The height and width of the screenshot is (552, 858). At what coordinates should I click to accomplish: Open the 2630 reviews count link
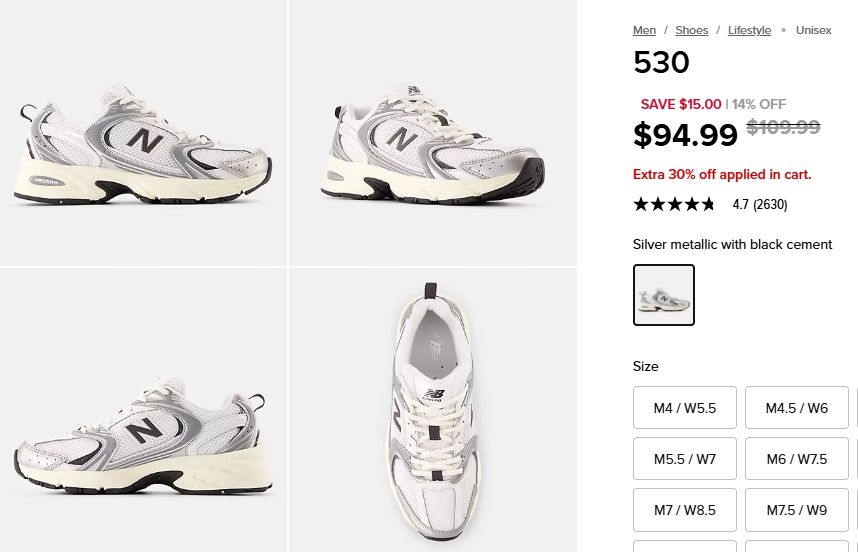click(770, 205)
